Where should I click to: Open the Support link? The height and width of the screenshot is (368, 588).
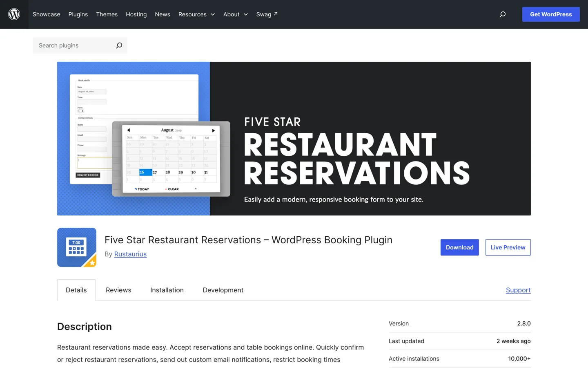pos(518,290)
